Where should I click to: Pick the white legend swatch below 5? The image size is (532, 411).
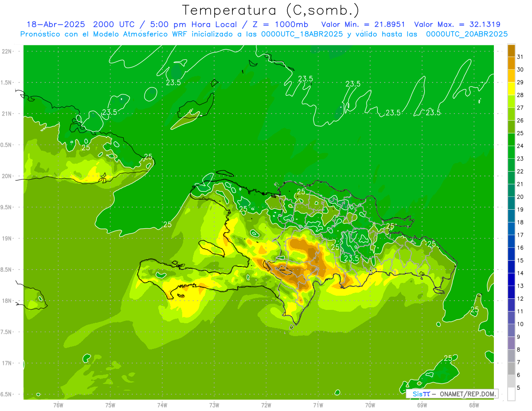click(511, 394)
